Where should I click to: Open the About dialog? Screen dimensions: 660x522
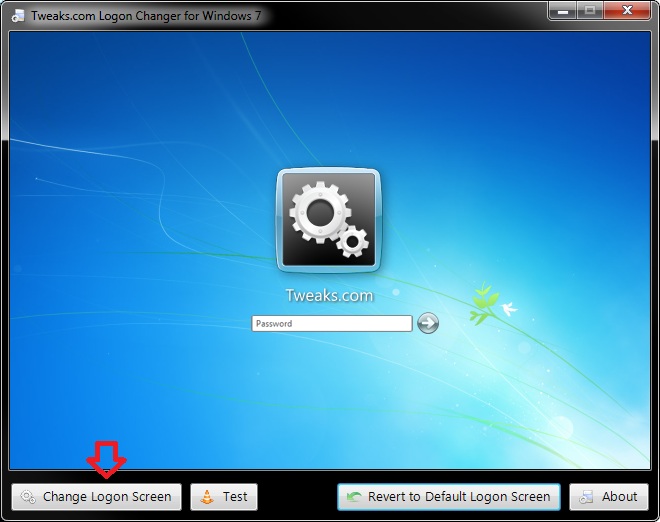point(609,497)
